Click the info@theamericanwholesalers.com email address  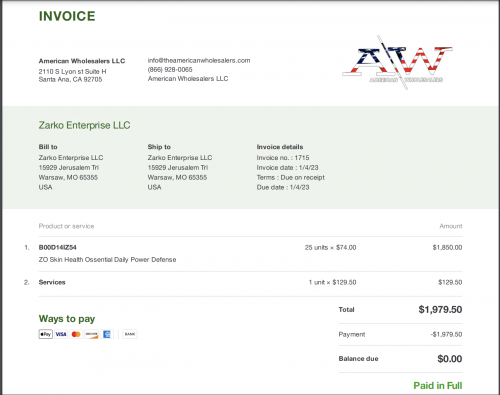tap(199, 60)
